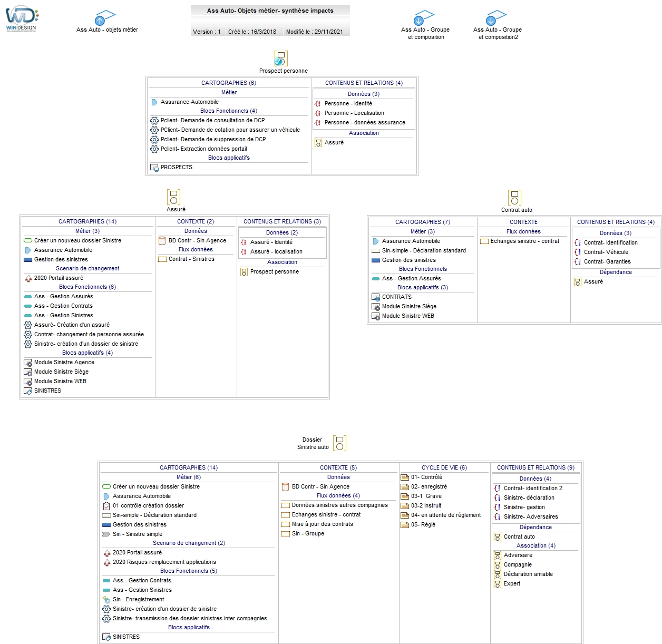Click Scenario de changement (2) heading

pos(189,543)
